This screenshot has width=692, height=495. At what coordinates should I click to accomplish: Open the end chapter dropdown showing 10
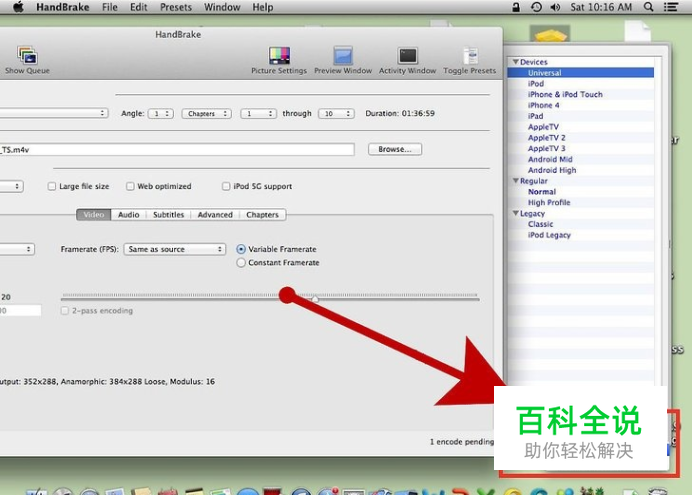[336, 114]
